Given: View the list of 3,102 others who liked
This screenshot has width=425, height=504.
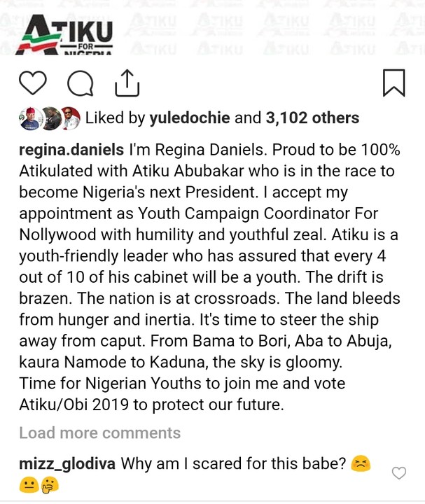Looking at the screenshot, I should point(312,118).
